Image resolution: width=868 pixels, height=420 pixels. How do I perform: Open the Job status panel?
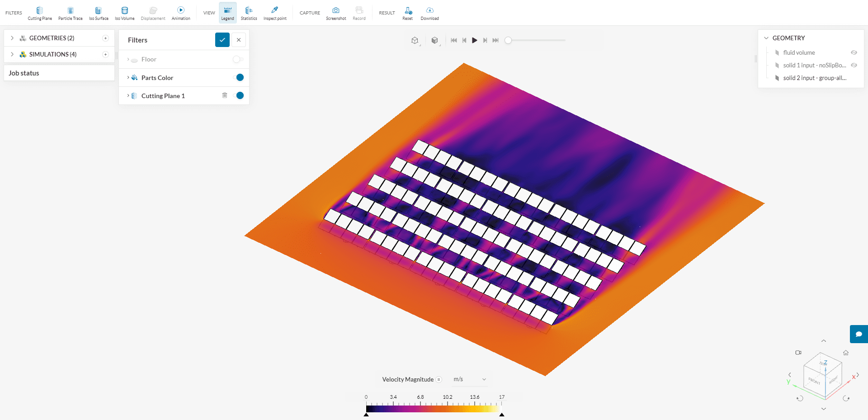(24, 73)
